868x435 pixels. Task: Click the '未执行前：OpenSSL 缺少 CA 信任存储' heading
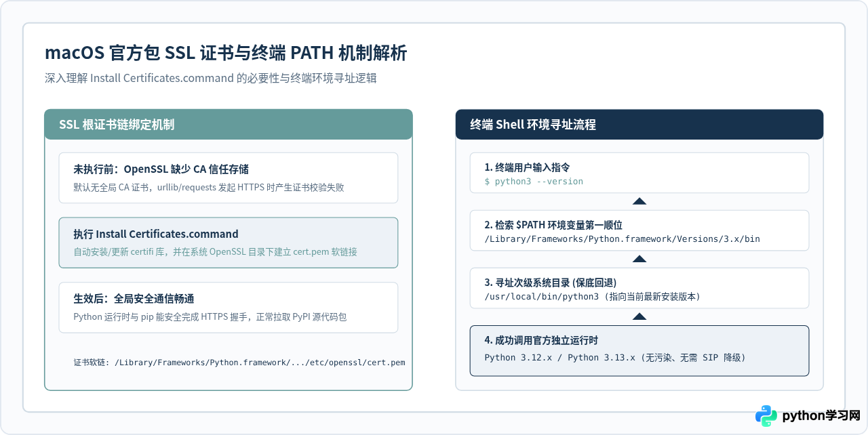[x=161, y=169]
